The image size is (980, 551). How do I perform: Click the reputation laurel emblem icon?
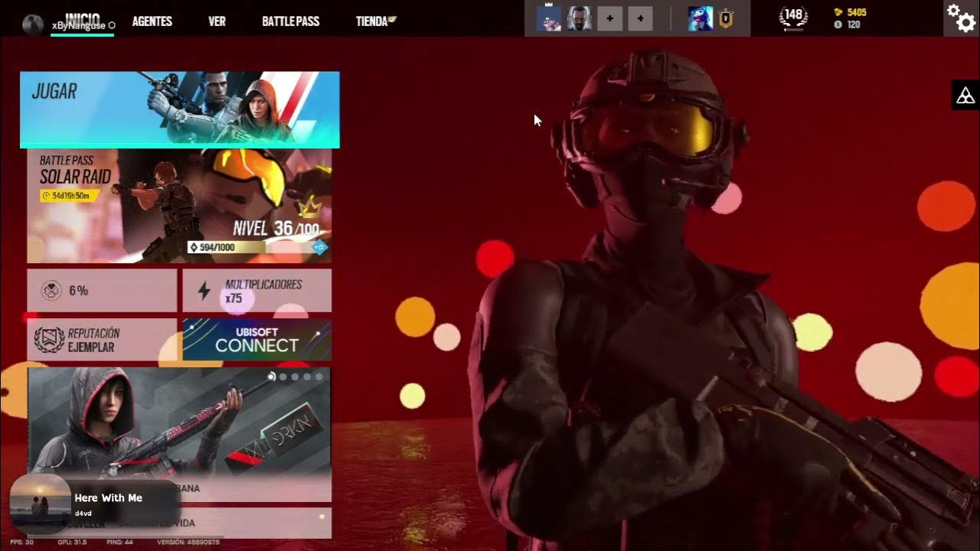coord(49,340)
